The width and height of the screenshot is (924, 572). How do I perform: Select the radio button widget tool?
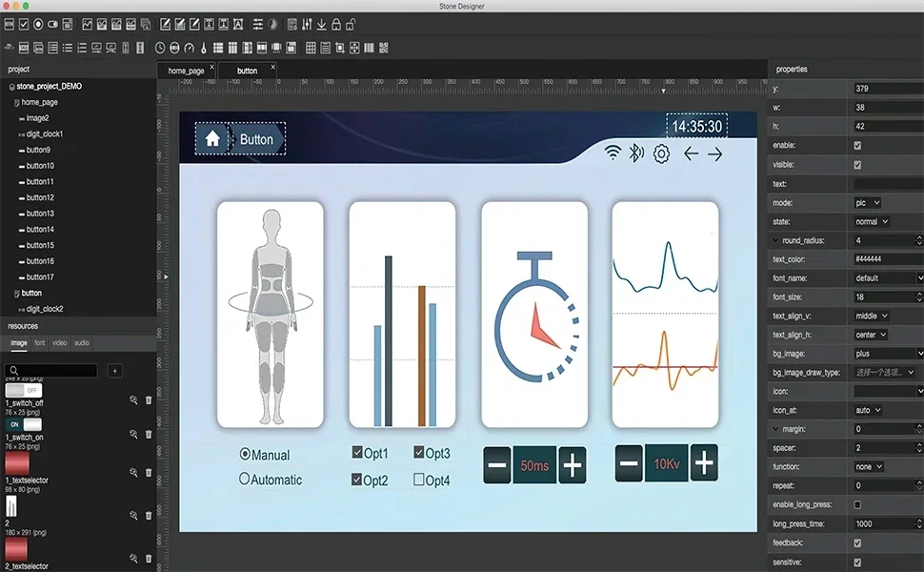tap(38, 24)
